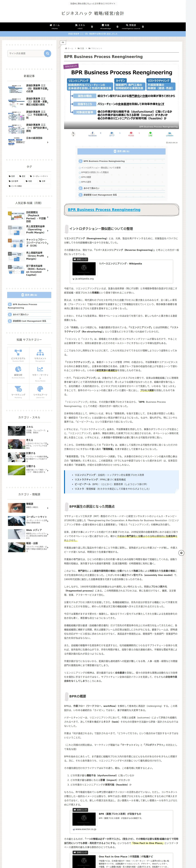Open 情報源 category chevron

pos(48,508)
